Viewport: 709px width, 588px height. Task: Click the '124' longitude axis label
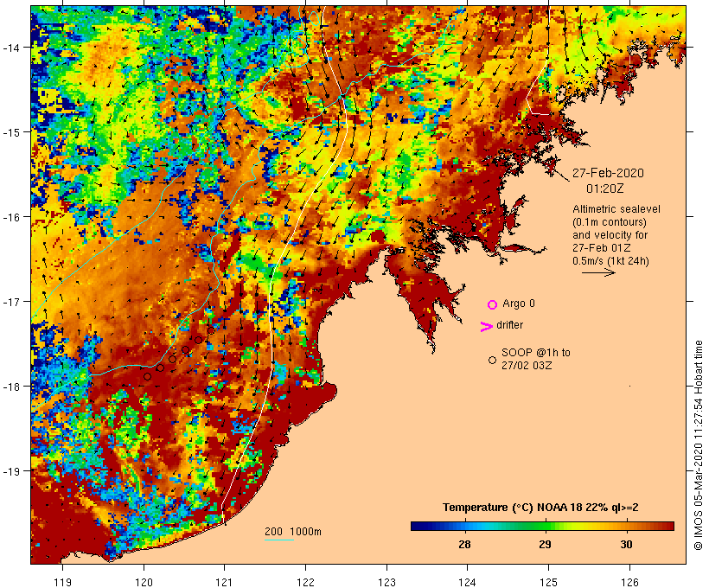coord(468,582)
